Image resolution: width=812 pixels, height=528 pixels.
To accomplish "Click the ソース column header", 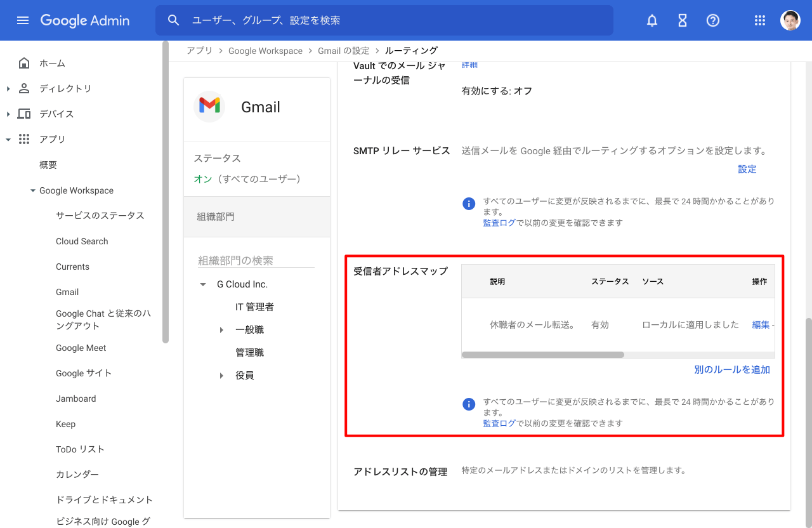I will coord(653,281).
